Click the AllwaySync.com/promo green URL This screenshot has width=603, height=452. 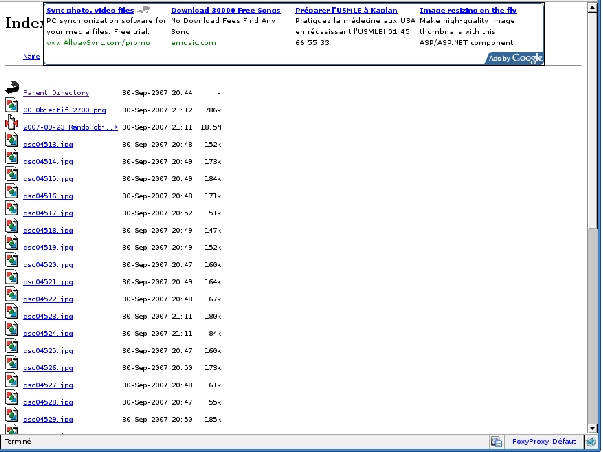click(x=98, y=43)
